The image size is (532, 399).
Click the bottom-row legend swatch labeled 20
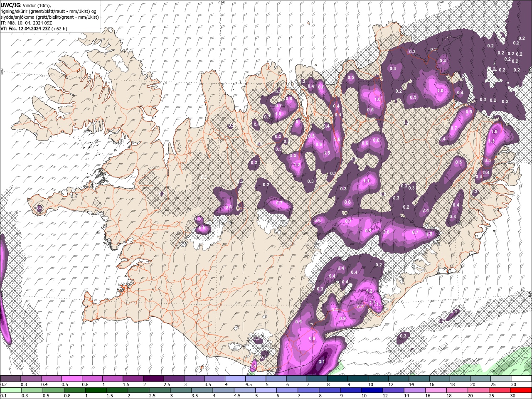coord(478,390)
